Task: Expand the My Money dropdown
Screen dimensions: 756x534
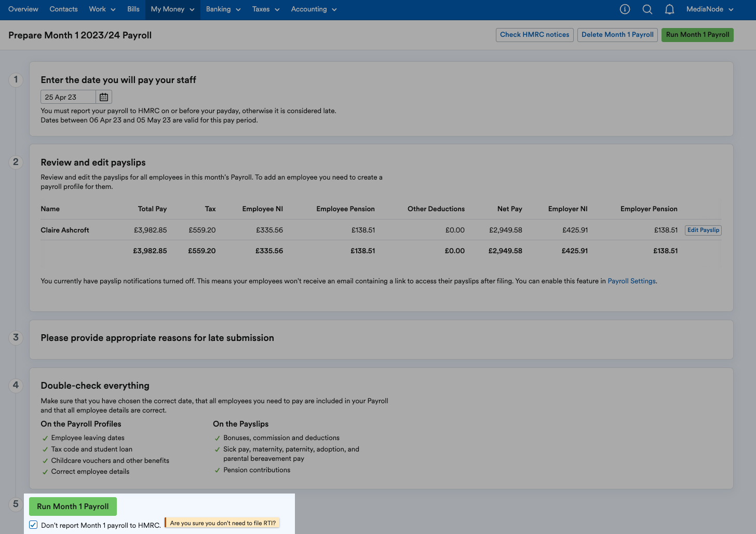Action: coord(173,9)
